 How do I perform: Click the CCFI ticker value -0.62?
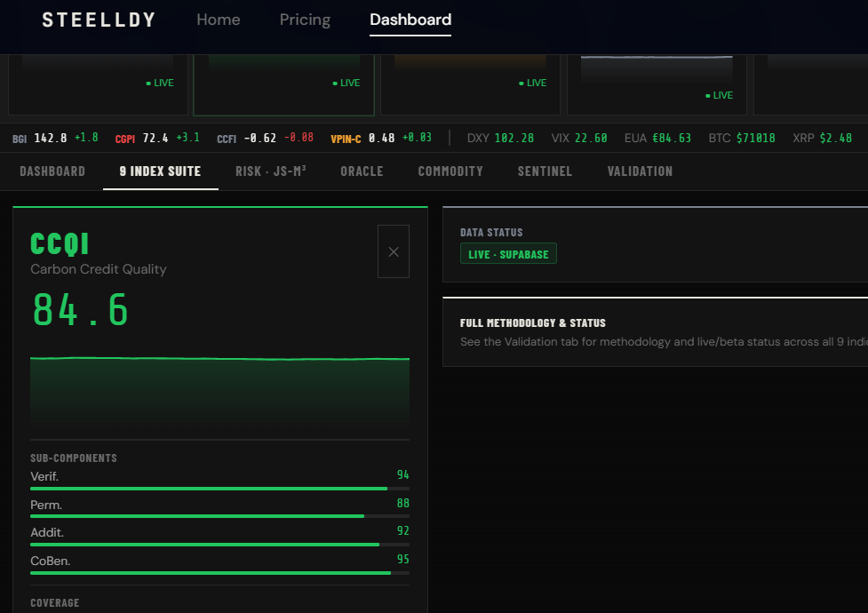[x=260, y=138]
